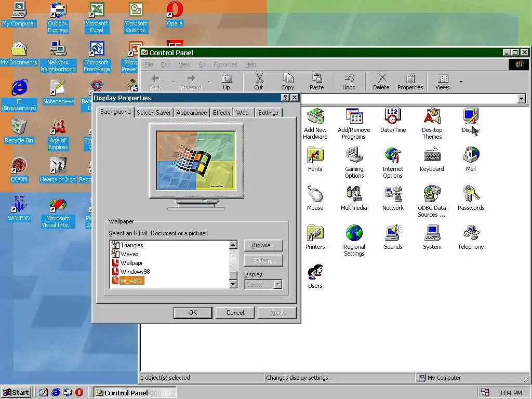Open the Help menu

pyautogui.click(x=251, y=64)
